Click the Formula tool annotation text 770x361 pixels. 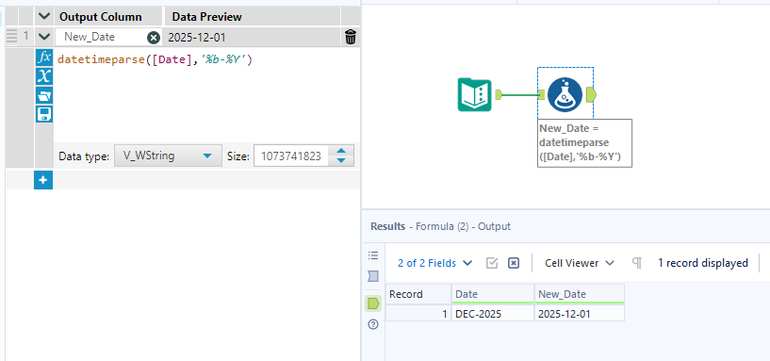click(584, 143)
